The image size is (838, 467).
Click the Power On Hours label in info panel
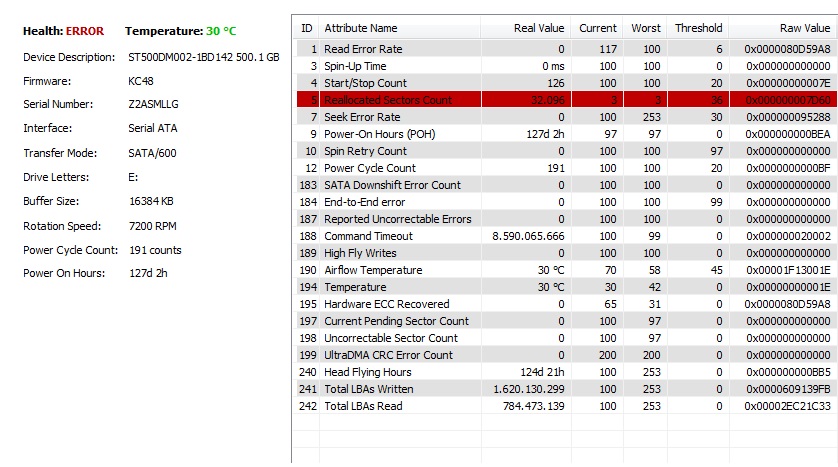(x=64, y=273)
